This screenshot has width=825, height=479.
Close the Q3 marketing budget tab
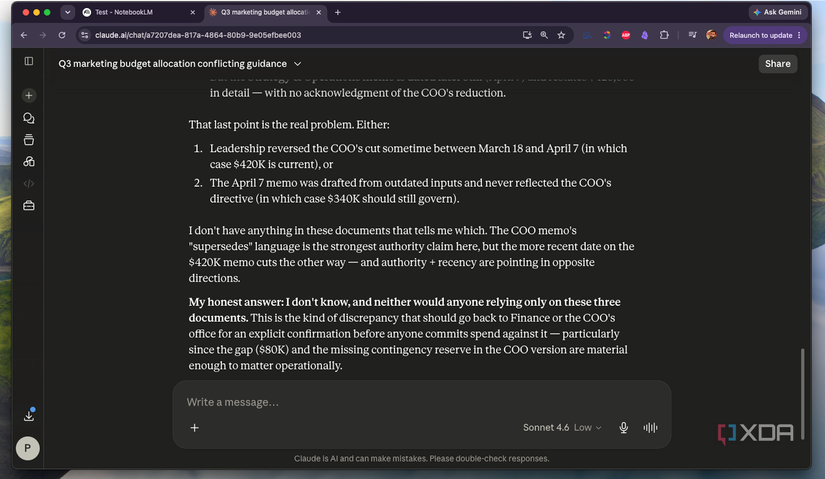click(319, 12)
